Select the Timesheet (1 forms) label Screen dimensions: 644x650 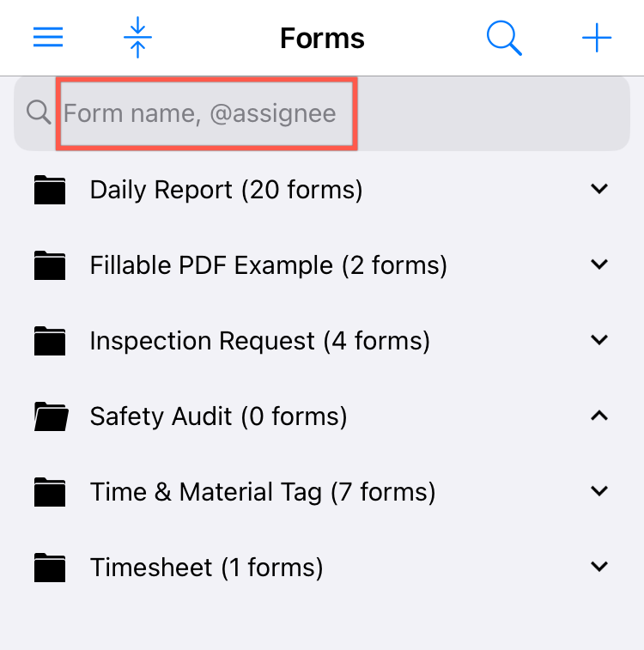[x=206, y=568]
